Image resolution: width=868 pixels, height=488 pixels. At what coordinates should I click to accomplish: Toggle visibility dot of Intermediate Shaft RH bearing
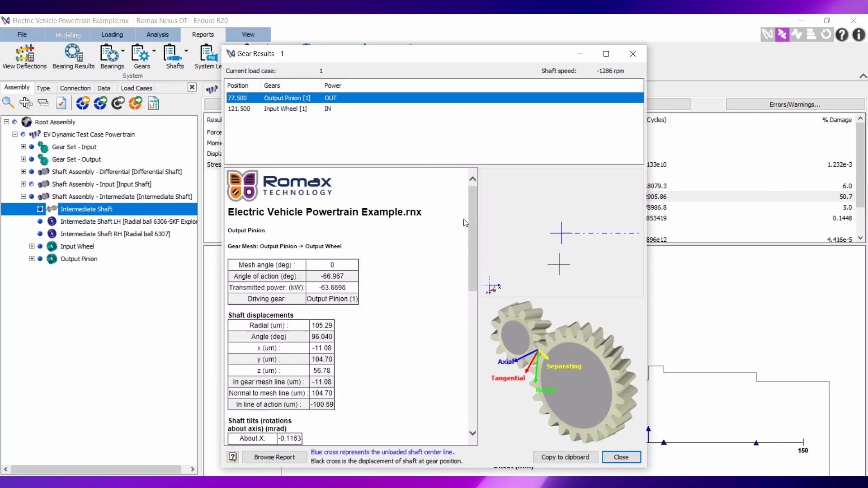[40, 234]
